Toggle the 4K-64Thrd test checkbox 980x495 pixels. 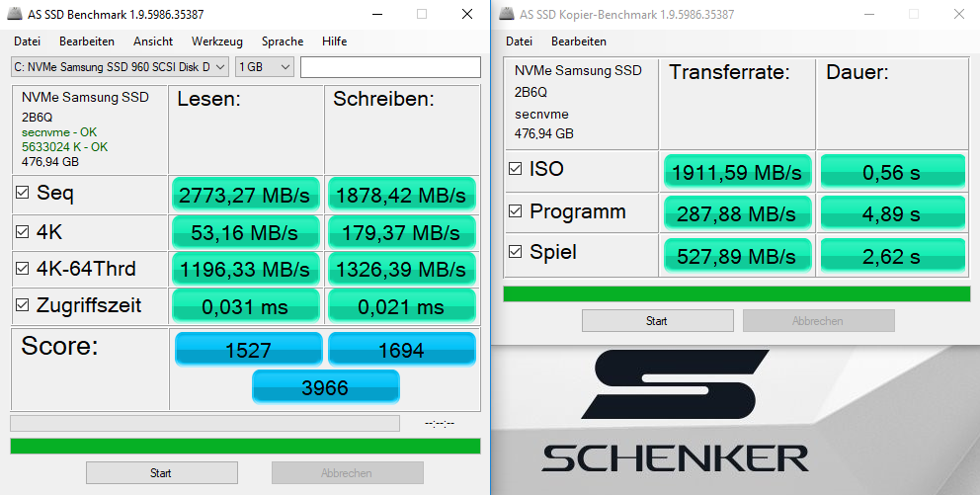(x=23, y=268)
